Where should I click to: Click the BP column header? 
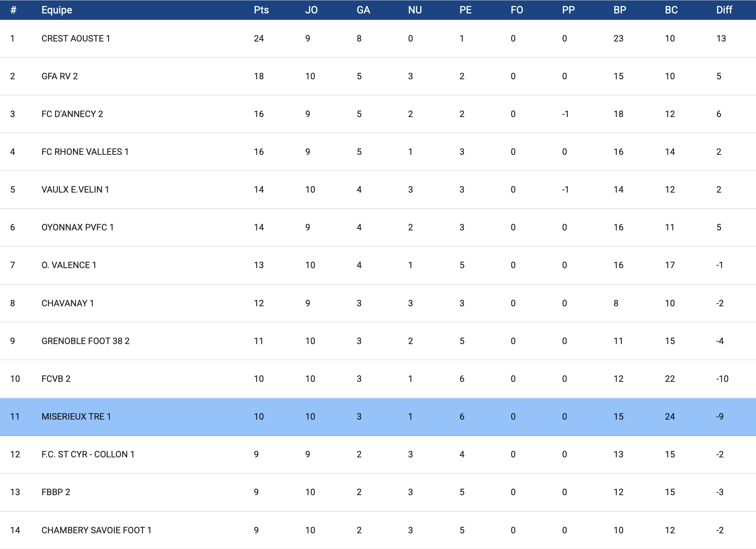pos(620,10)
